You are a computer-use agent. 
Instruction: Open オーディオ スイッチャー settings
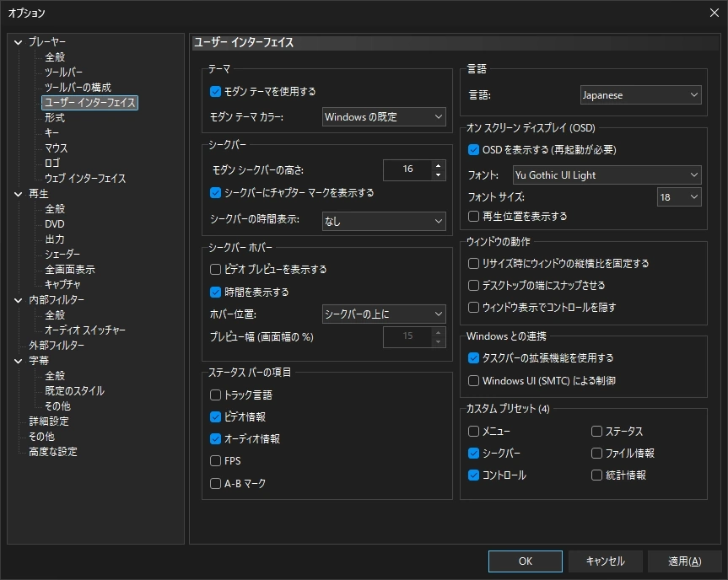point(85,330)
